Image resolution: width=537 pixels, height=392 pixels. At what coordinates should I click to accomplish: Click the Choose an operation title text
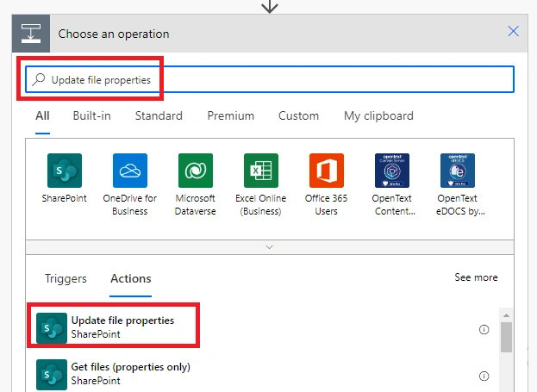coord(114,34)
